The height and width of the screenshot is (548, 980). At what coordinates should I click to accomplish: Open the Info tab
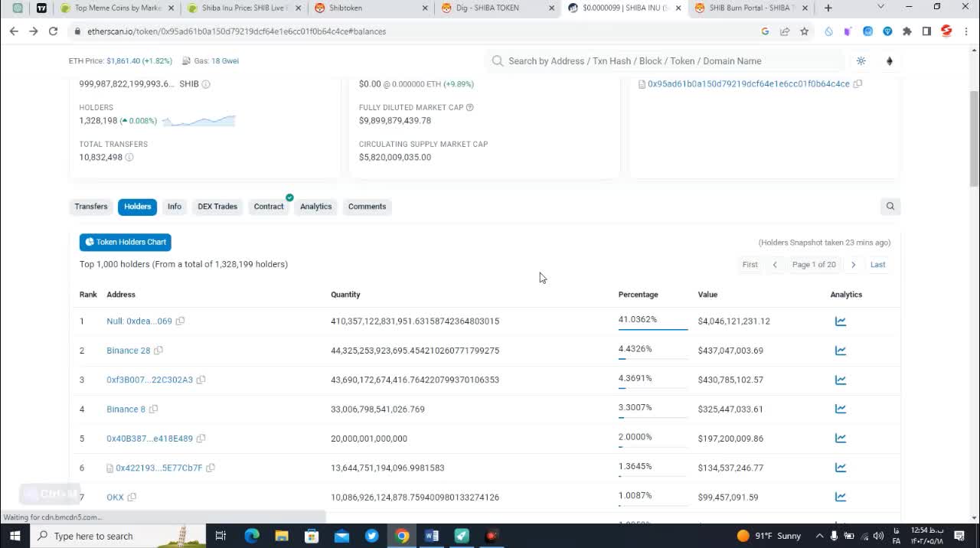(175, 207)
